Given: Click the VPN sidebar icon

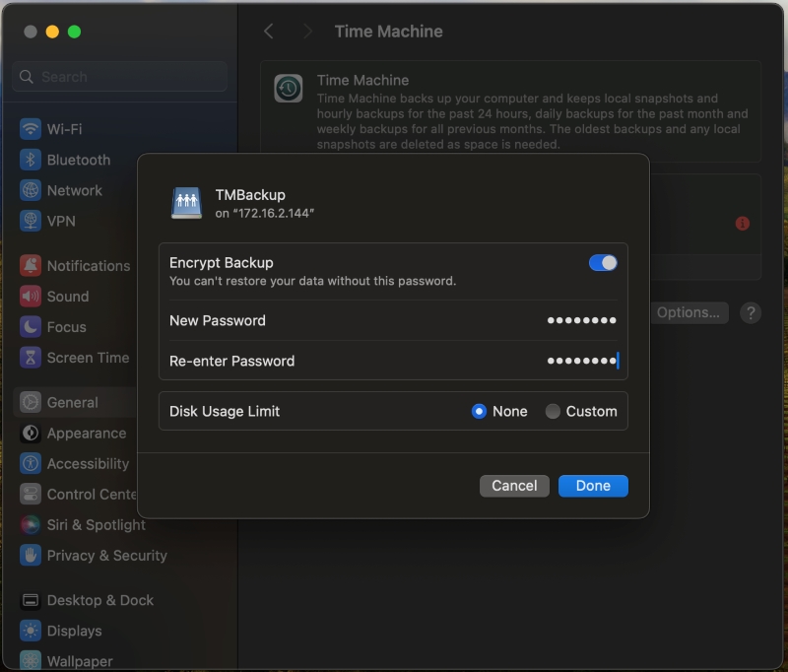Looking at the screenshot, I should 31,221.
